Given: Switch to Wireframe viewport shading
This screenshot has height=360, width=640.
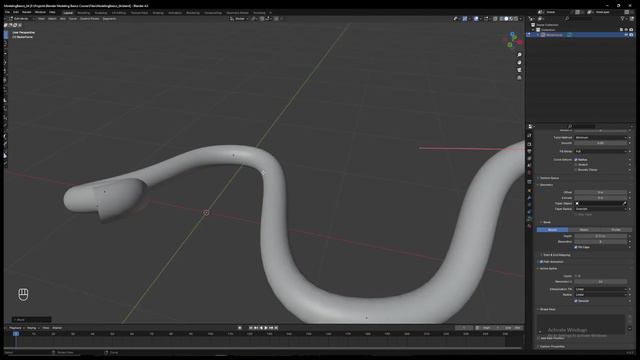Looking at the screenshot, I should tap(502, 19).
